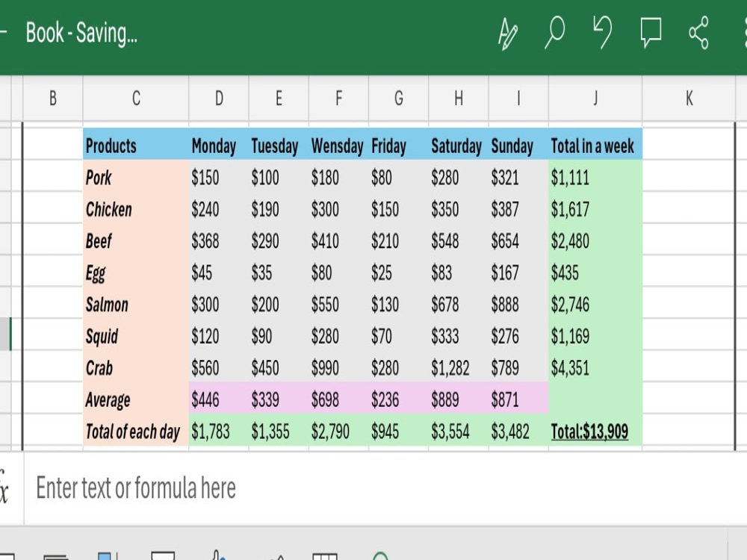Screen dimensions: 747x560
Task: Open the comments bubble icon
Action: pyautogui.click(x=651, y=32)
